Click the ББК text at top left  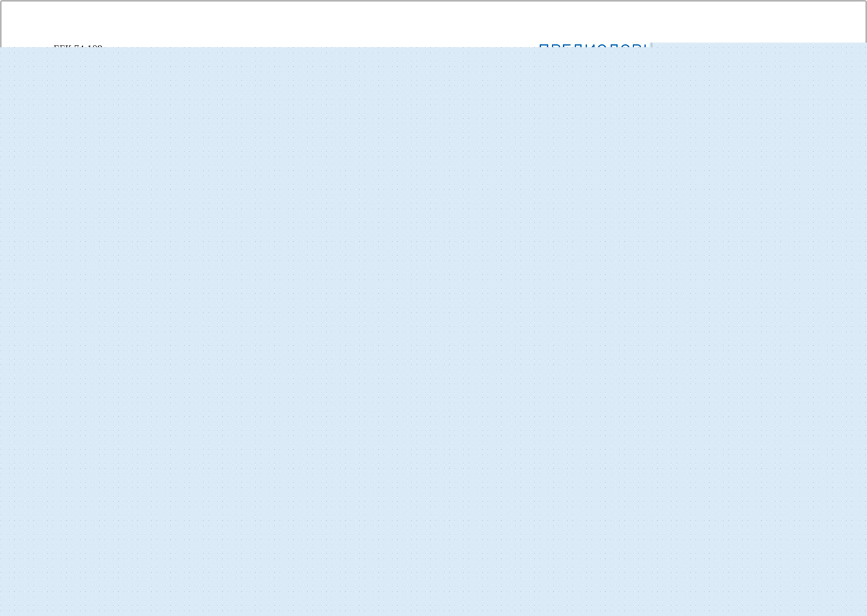tap(77, 46)
